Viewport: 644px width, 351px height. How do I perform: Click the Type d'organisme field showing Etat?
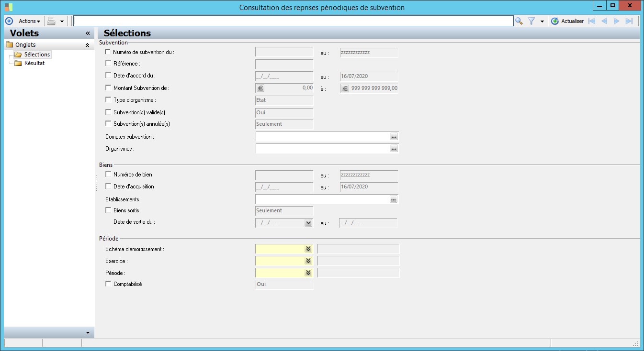point(284,100)
